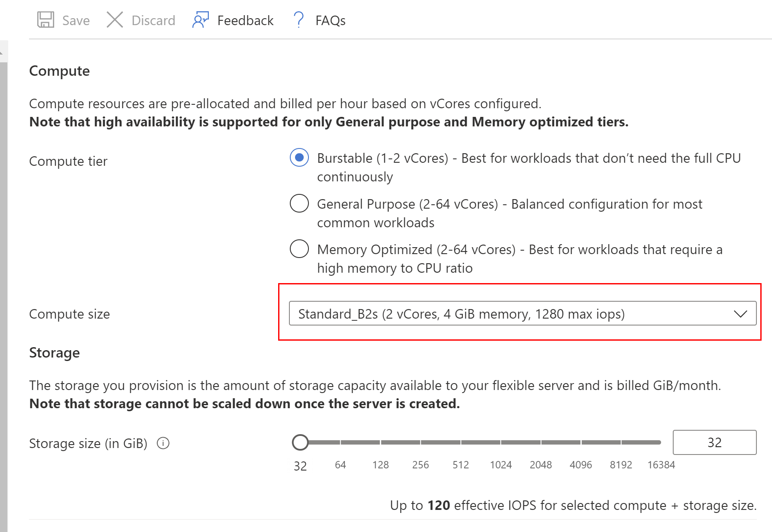Click the storage size input box
The width and height of the screenshot is (772, 532).
point(714,442)
